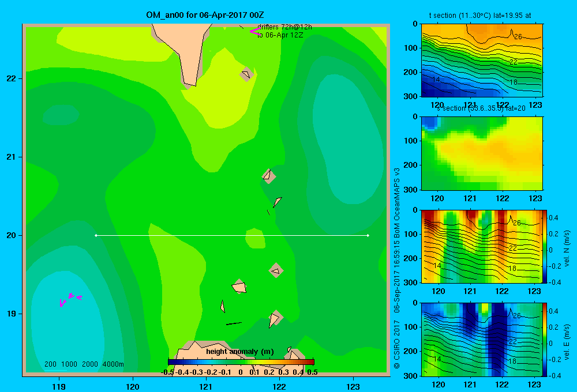Click the temperature section panel
Image resolution: width=577 pixels, height=392 pixels.
(482, 61)
